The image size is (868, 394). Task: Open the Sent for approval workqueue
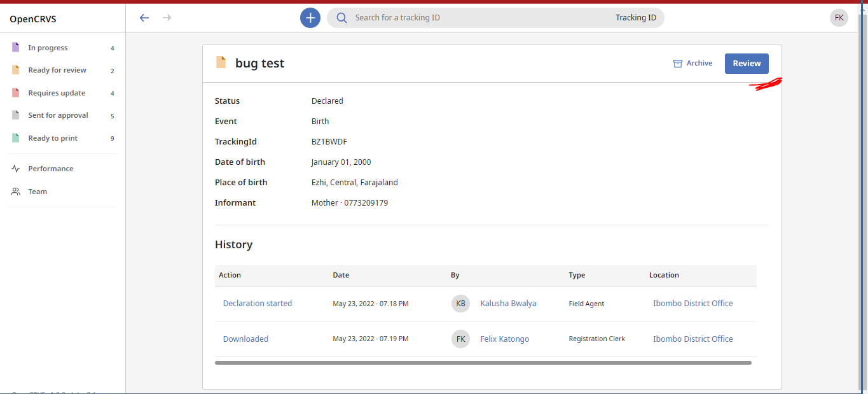pyautogui.click(x=57, y=115)
